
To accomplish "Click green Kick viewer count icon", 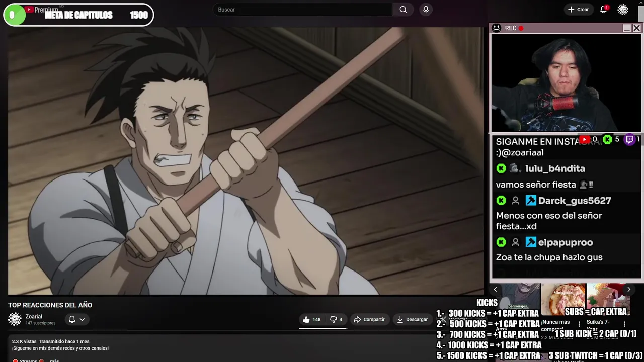I will [x=607, y=139].
